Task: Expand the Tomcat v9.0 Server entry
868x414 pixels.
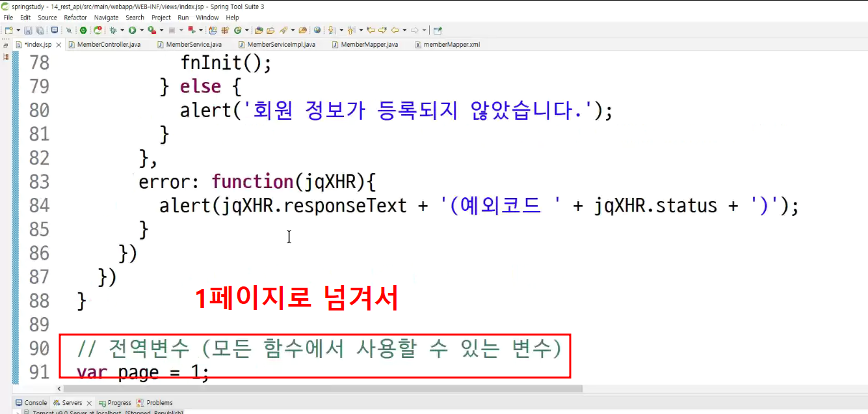Action: [18, 412]
